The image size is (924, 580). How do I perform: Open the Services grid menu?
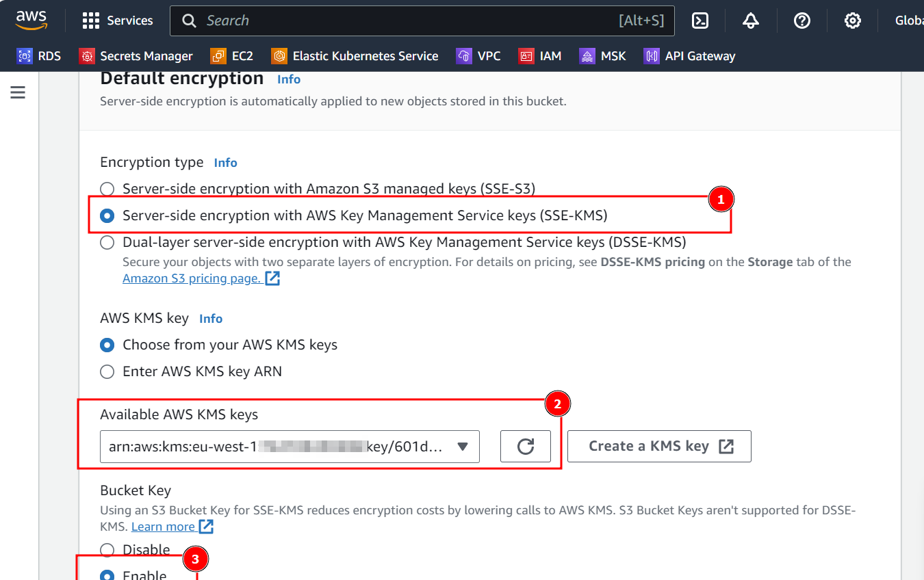pyautogui.click(x=90, y=21)
